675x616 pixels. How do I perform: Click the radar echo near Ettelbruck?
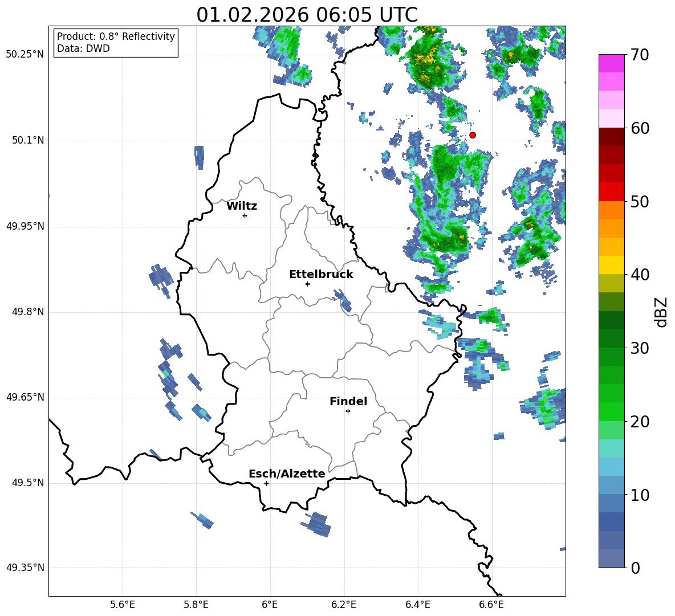tap(343, 300)
